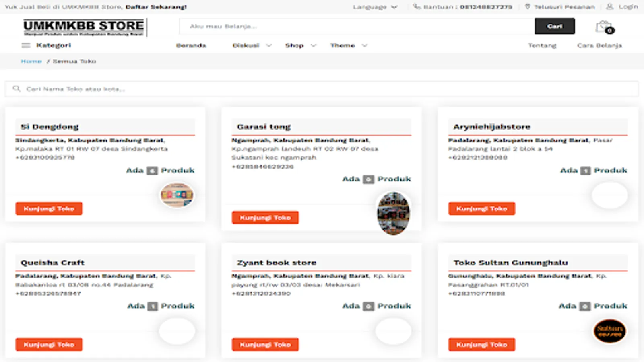Image resolution: width=644 pixels, height=362 pixels.
Task: Click Toko Sultan Gununghalu phone number
Action: 477,294
